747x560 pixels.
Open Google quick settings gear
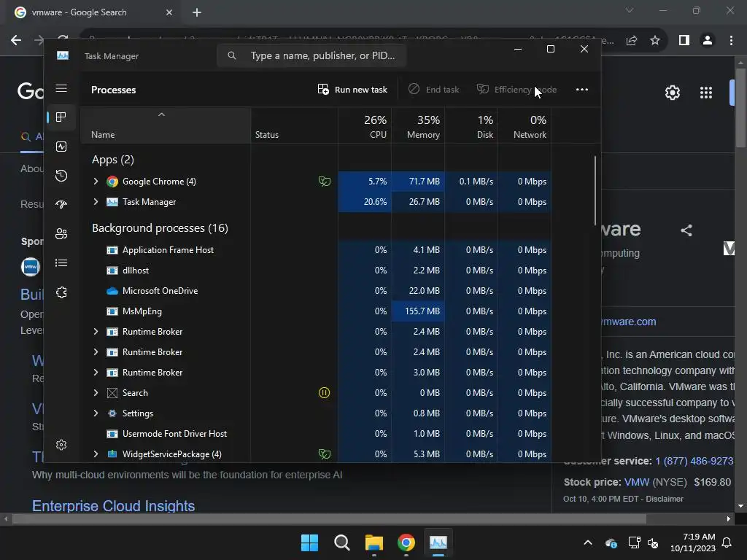coord(672,93)
